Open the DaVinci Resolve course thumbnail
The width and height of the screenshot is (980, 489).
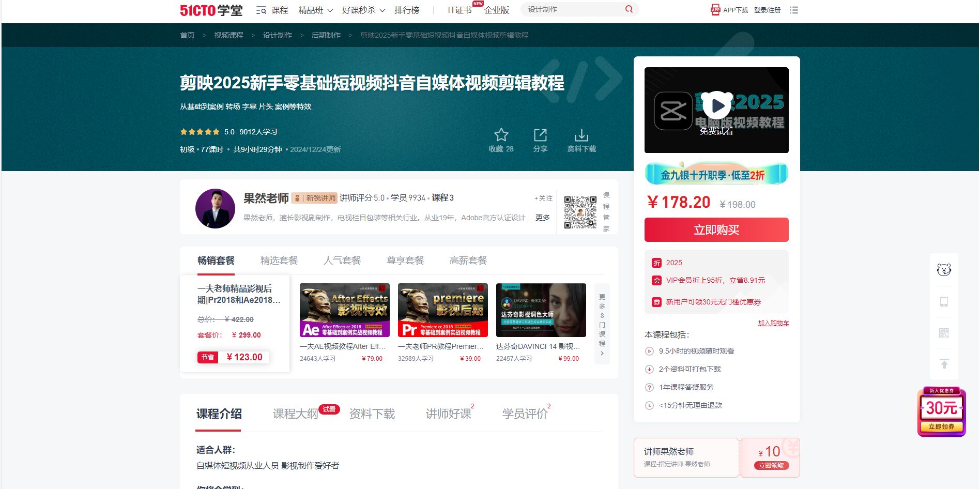(541, 310)
